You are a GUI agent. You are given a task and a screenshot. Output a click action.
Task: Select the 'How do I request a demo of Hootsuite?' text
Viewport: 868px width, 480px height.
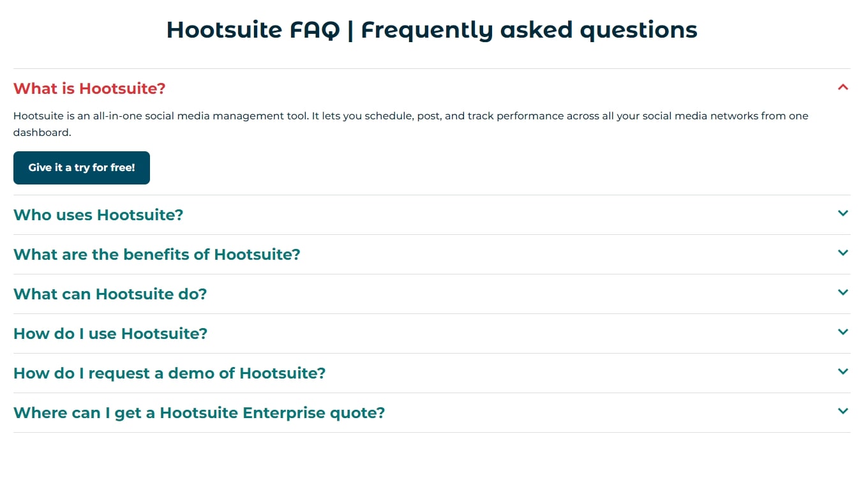click(x=169, y=373)
